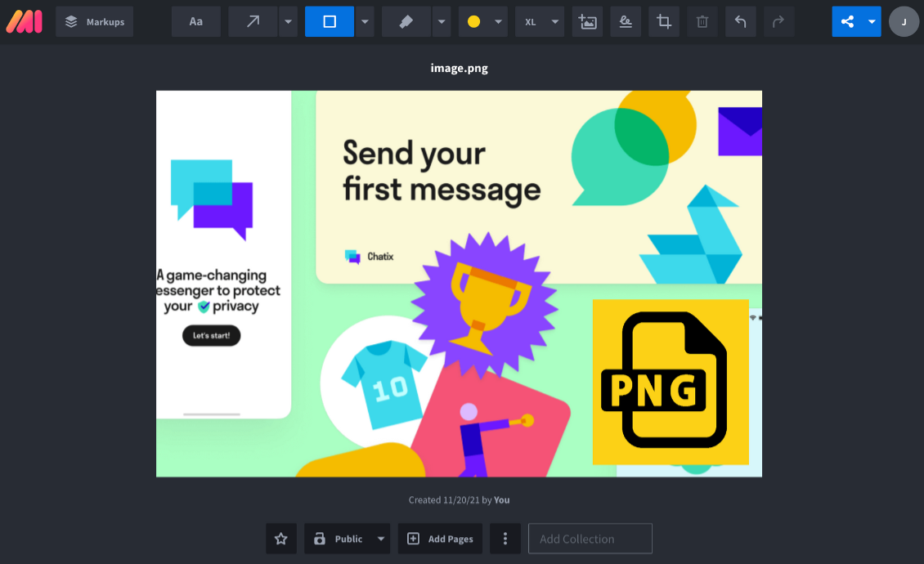Screen dimensions: 924x564
Task: Favorite the markup with star icon
Action: [281, 539]
